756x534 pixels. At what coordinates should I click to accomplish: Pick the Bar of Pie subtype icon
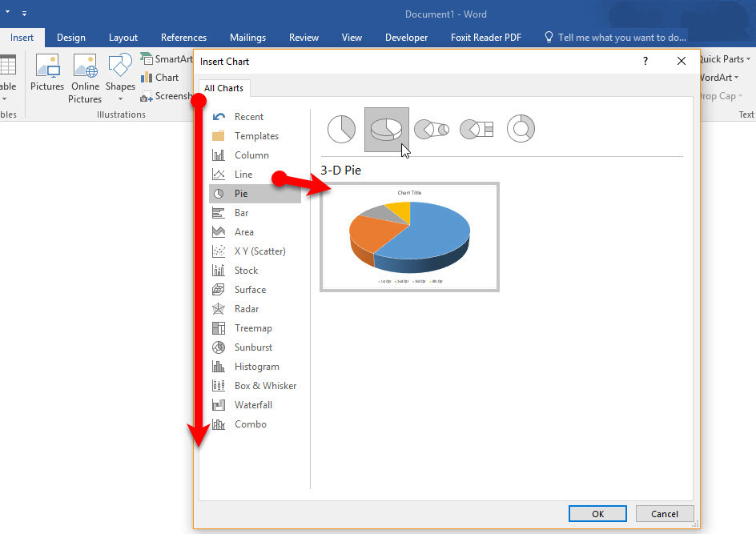(477, 129)
